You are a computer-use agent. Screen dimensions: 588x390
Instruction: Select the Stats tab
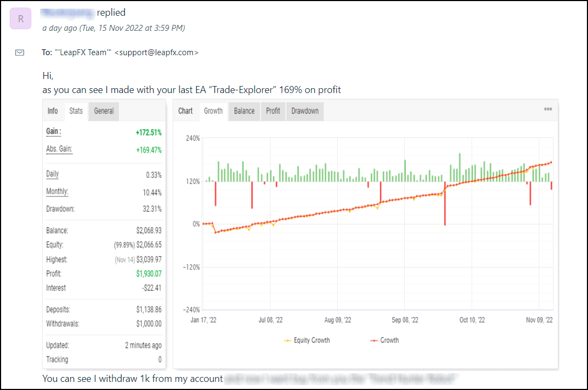[x=76, y=111]
